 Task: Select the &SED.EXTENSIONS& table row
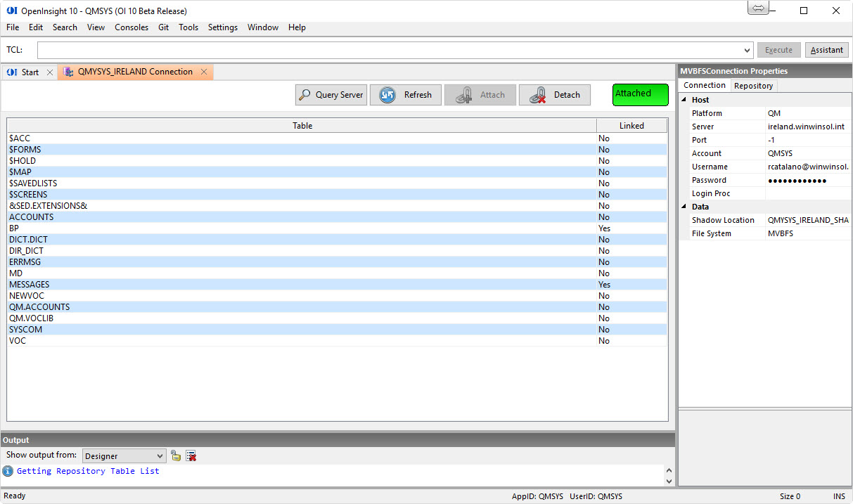[337, 206]
